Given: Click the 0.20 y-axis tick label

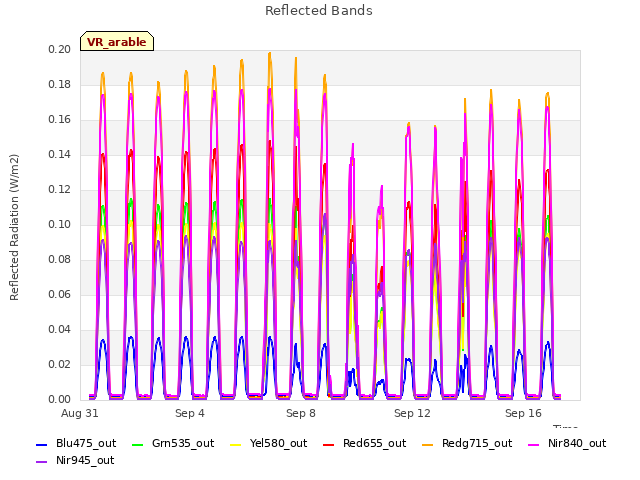Looking at the screenshot, I should tap(60, 49).
